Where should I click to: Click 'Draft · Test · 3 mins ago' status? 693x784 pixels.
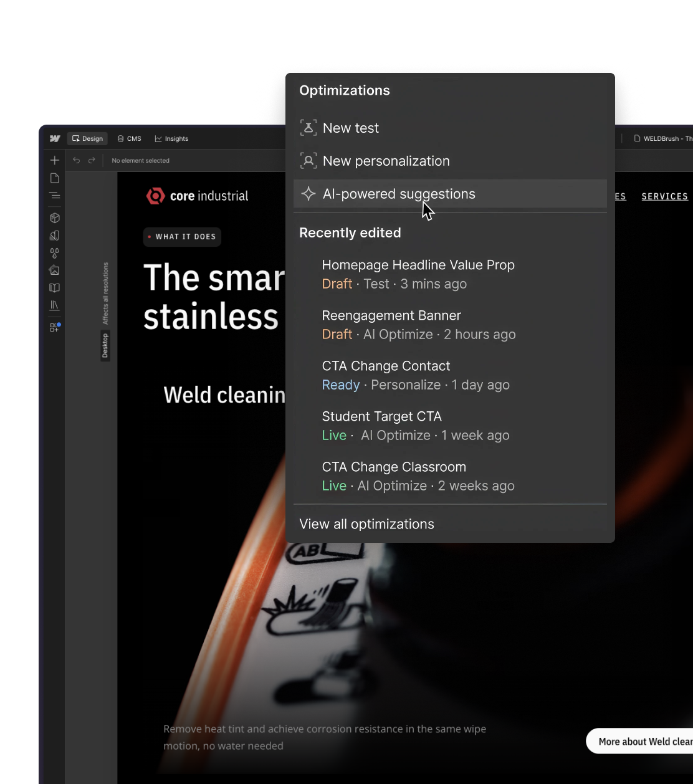(x=394, y=284)
